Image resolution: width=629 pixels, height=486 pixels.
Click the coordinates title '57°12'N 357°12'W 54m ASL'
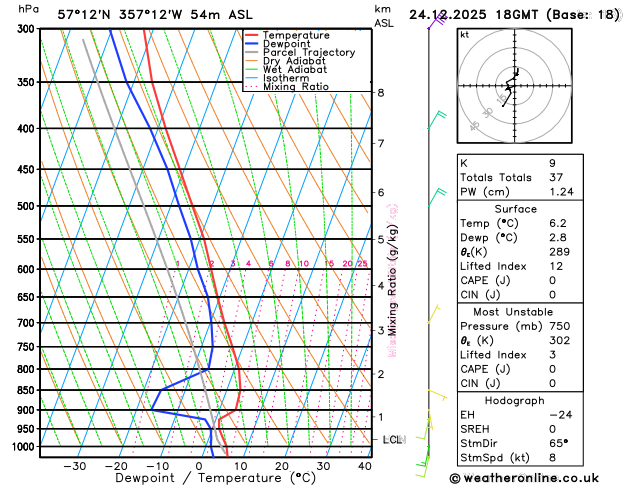pos(155,15)
